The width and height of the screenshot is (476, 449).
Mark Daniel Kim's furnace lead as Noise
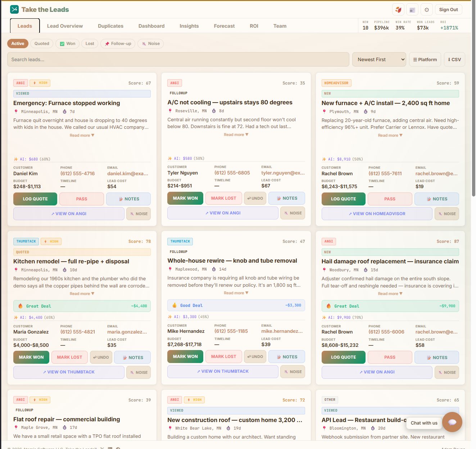139,214
